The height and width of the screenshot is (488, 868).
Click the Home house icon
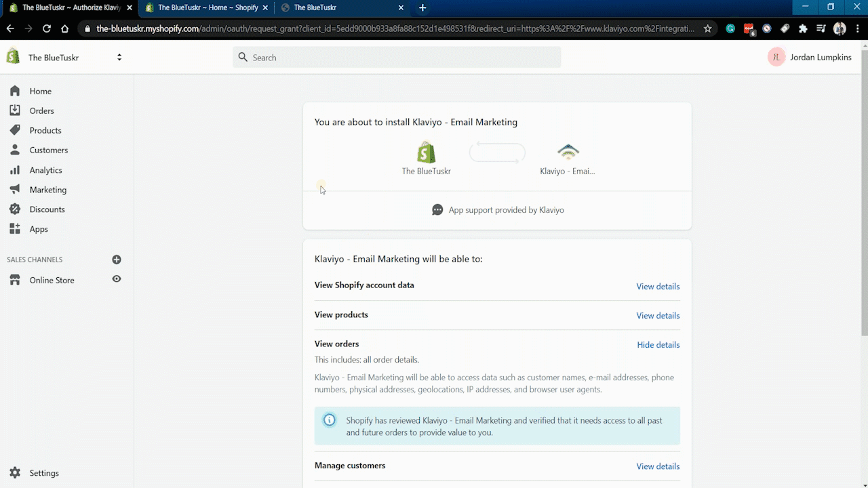[x=15, y=91]
